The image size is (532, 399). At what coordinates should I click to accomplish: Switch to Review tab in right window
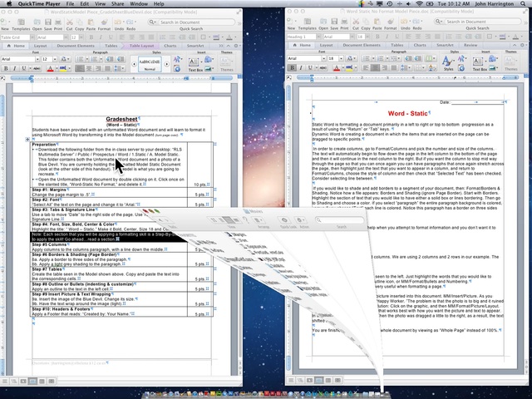pyautogui.click(x=470, y=45)
